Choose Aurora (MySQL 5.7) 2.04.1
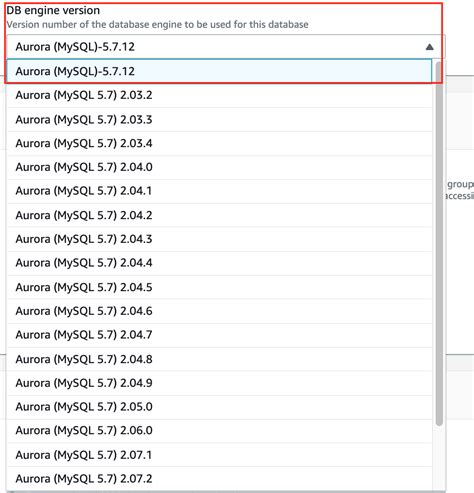The width and height of the screenshot is (474, 493). point(219,191)
